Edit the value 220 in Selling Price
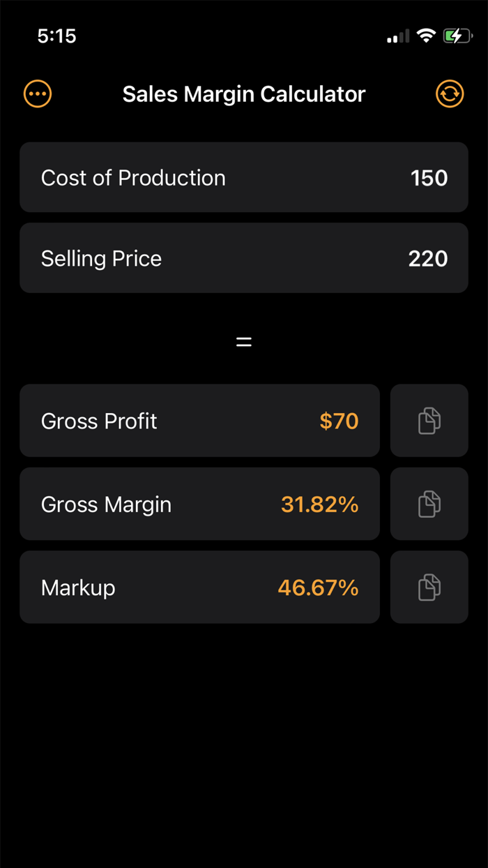Image resolution: width=488 pixels, height=868 pixels. [x=428, y=258]
